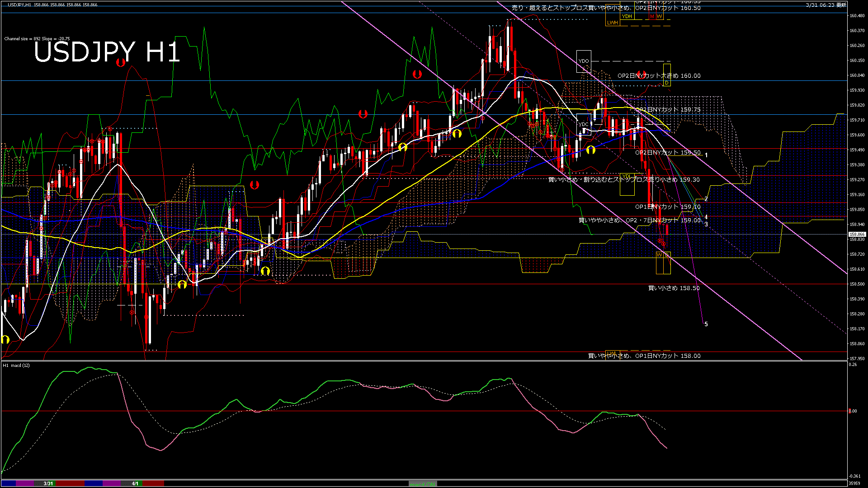This screenshot has height=488, width=868.
Task: Click the OP2日NYカット大きめ 160.00 label
Action: point(659,76)
